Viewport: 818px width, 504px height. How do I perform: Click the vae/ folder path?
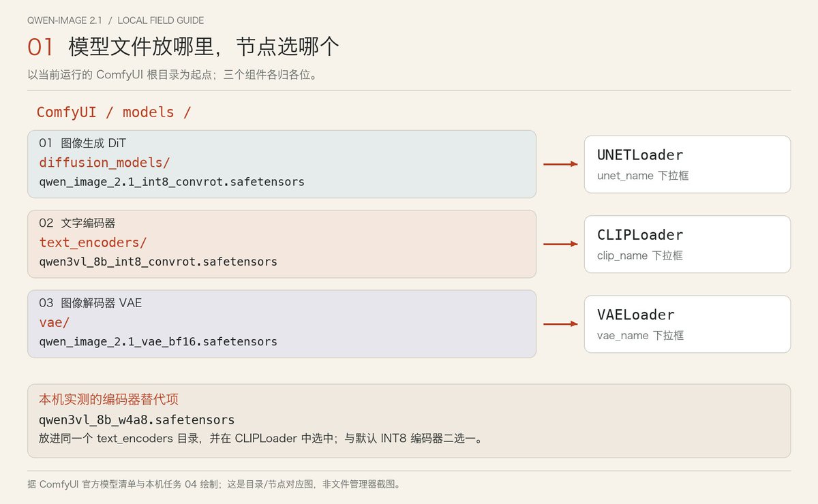tap(55, 322)
